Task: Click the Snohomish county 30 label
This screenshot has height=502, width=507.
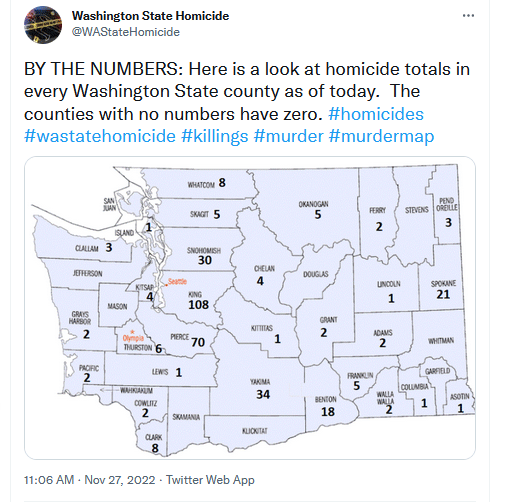Action: [205, 260]
